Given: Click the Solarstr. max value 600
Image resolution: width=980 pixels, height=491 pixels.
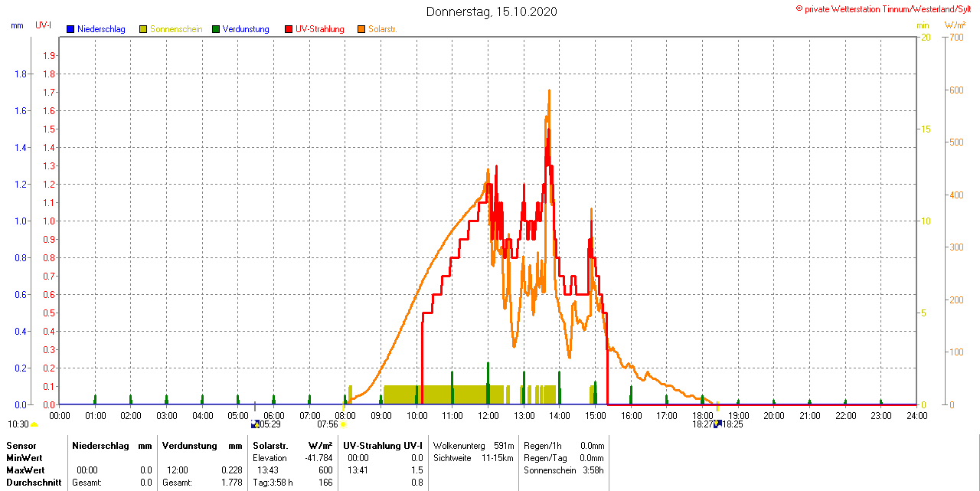Looking at the screenshot, I should (326, 470).
